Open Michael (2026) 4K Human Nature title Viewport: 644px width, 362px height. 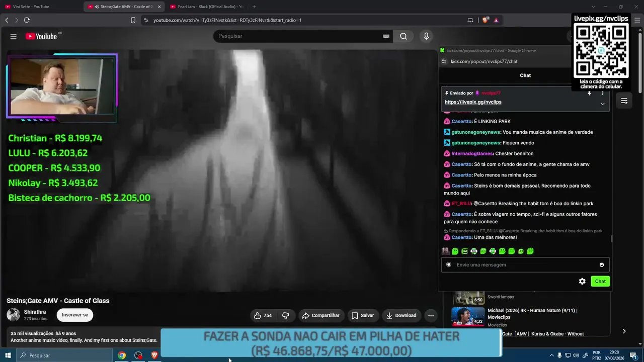(532, 314)
